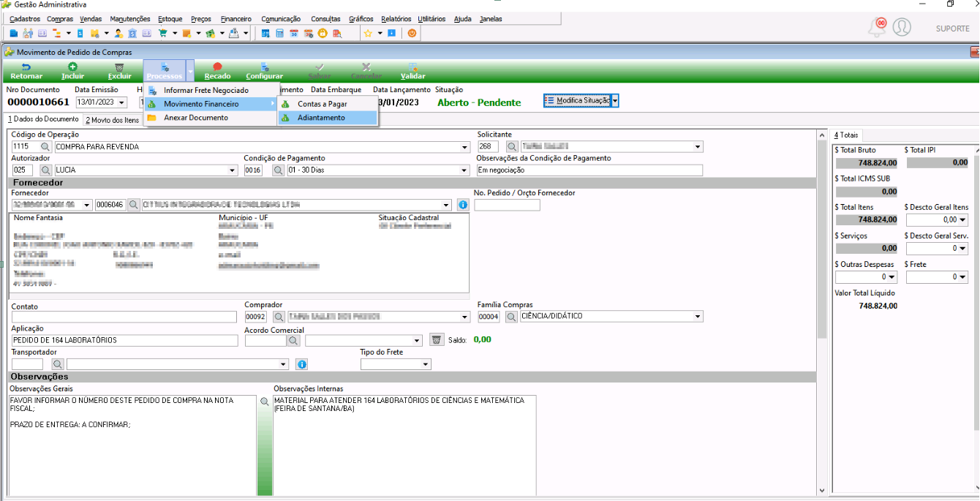Expand the Tipo do Frete dropdown

426,364
